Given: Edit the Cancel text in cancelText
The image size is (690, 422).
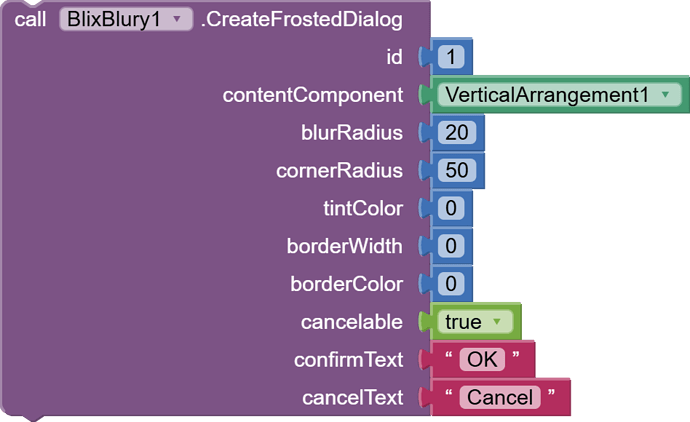Looking at the screenshot, I should coord(500,397).
